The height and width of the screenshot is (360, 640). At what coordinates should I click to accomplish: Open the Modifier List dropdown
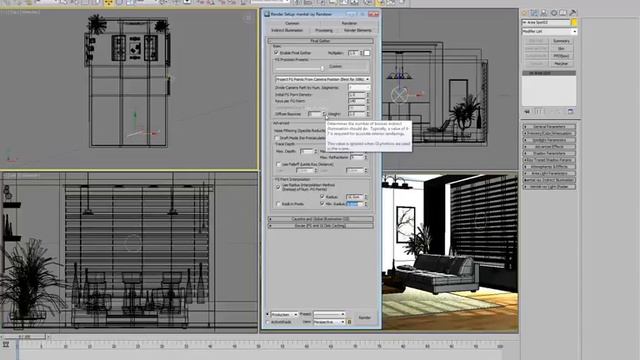pyautogui.click(x=549, y=31)
